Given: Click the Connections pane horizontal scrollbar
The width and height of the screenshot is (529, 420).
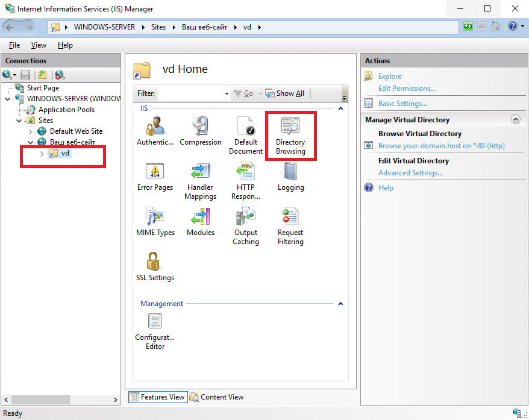Looking at the screenshot, I should (x=61, y=400).
